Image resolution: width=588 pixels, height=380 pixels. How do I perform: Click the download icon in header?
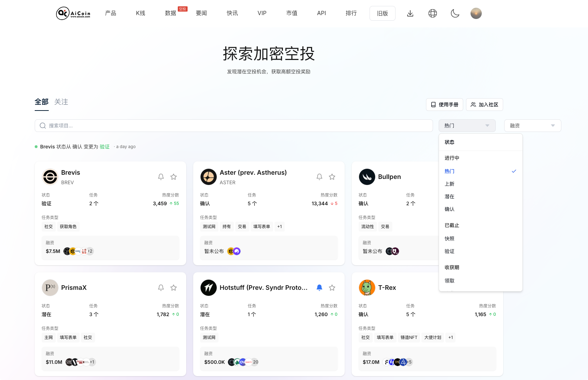pos(410,13)
